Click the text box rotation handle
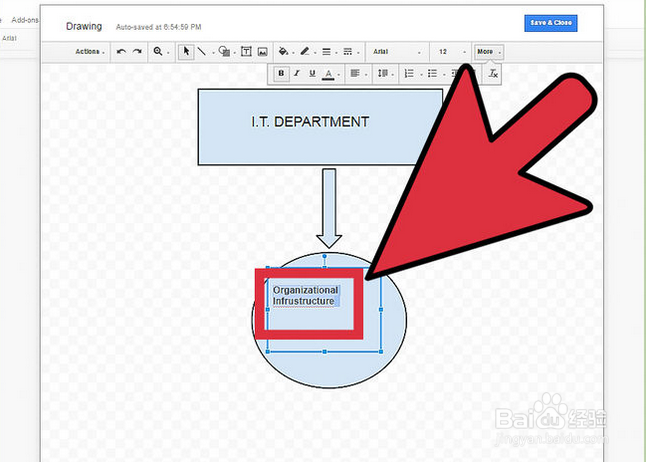The height and width of the screenshot is (462, 646). 325,256
